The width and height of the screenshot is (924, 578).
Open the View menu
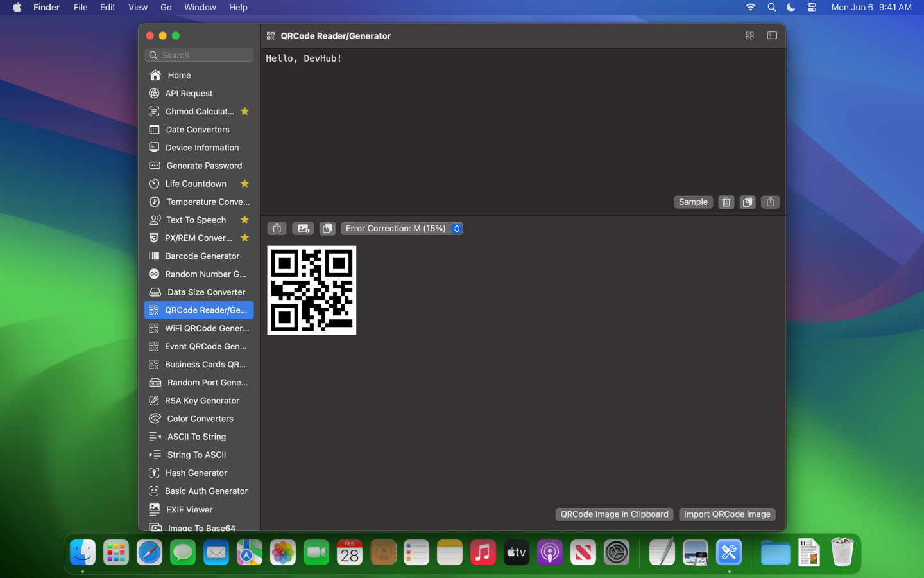[137, 7]
